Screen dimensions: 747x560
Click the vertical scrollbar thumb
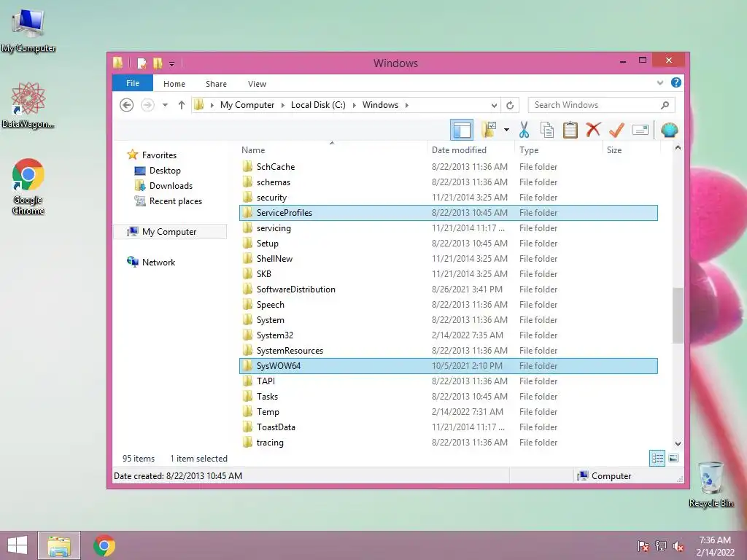[x=678, y=315]
